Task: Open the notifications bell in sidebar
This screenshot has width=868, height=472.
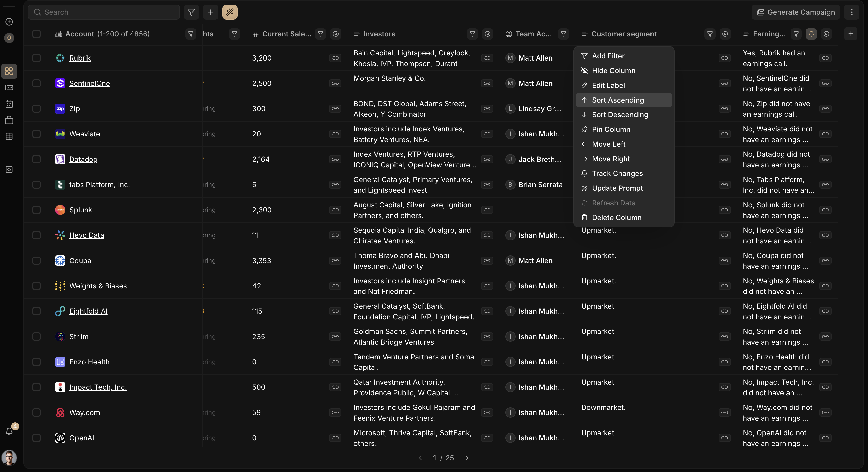Action: (x=9, y=431)
